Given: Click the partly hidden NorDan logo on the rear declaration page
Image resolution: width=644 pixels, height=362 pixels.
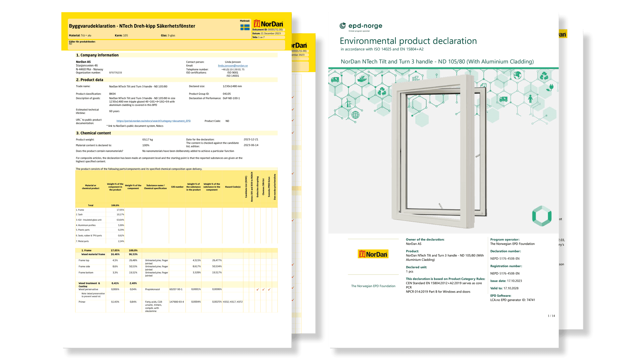Looking at the screenshot, I should [299, 45].
